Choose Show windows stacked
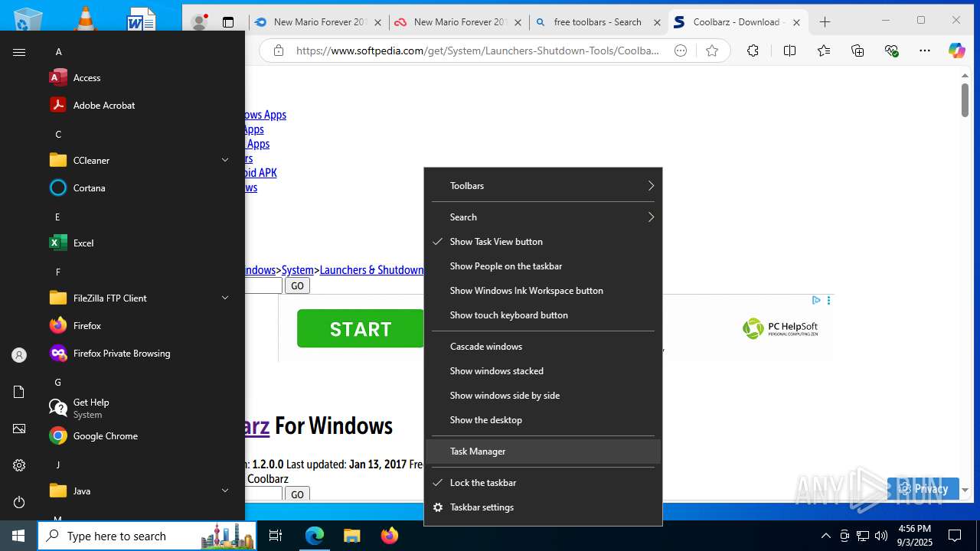This screenshot has height=551, width=980. point(543,370)
